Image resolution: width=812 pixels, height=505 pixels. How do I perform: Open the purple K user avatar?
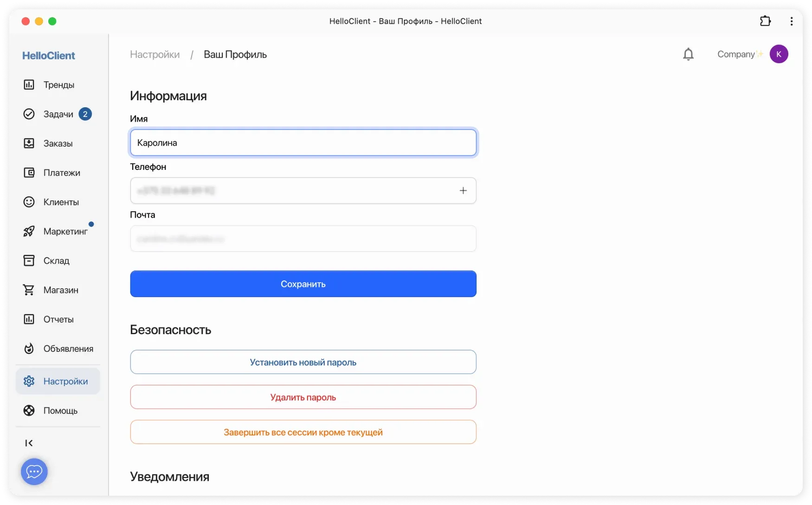(779, 54)
